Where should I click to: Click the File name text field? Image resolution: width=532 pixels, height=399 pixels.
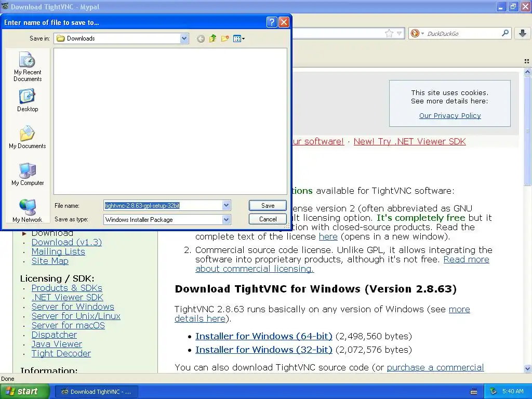(x=163, y=205)
